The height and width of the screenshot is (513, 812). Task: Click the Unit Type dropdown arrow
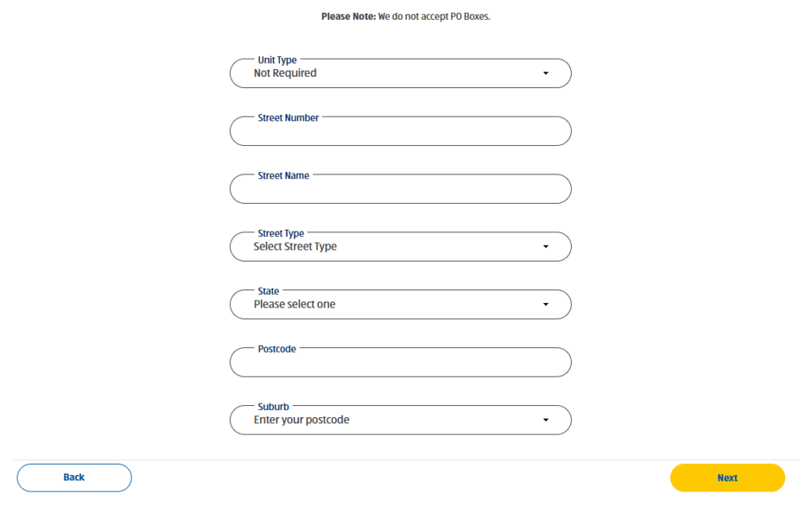coord(546,74)
